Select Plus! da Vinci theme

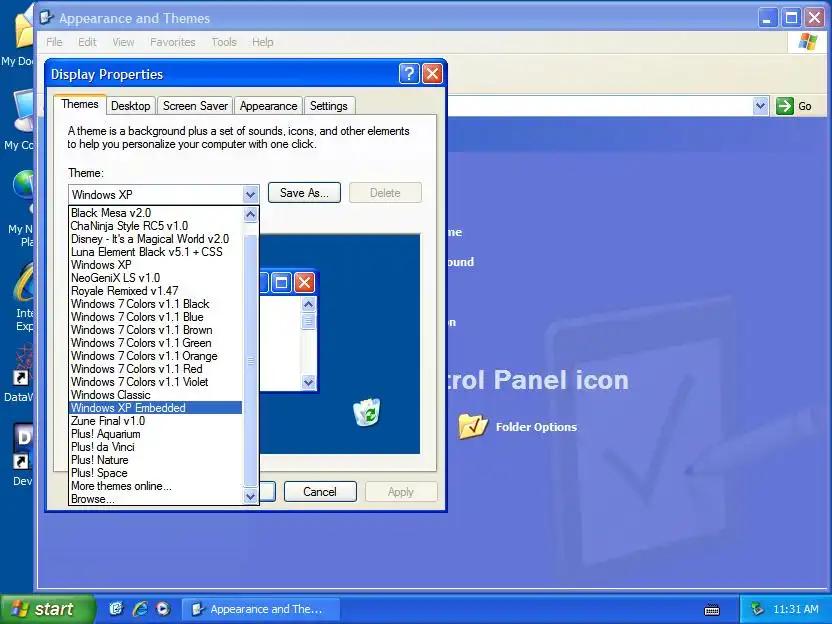pyautogui.click(x=156, y=447)
